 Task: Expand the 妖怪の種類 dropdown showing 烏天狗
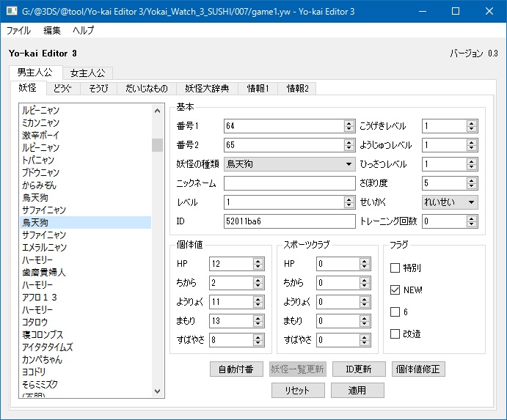[x=289, y=164]
